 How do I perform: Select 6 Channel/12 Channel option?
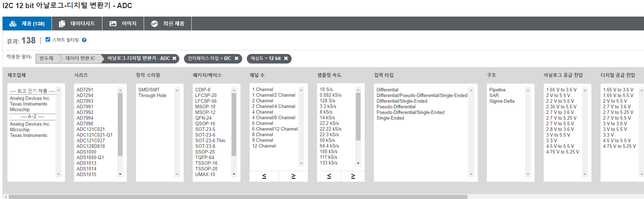[x=275, y=129]
